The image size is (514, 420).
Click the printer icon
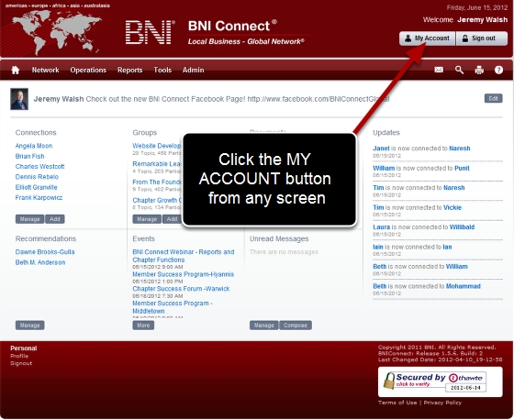pos(479,70)
